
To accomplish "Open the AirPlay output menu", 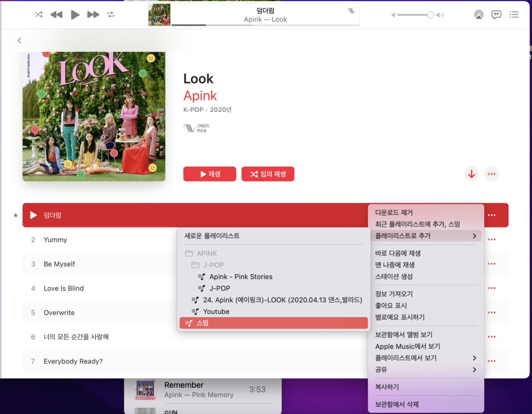I will (479, 14).
